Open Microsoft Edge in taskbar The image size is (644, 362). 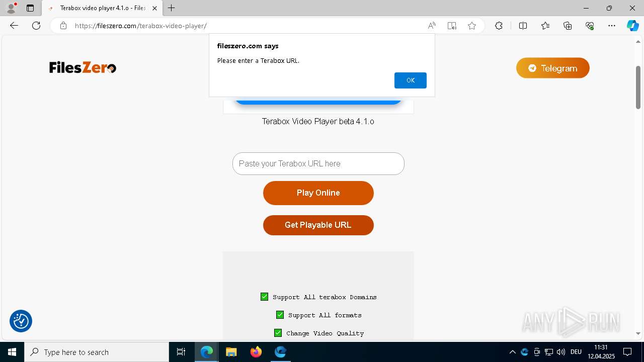pos(207,352)
